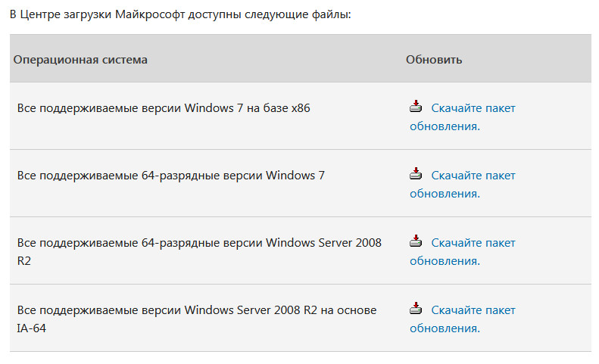Open update package link for 64-bit Windows 7

pyautogui.click(x=463, y=184)
